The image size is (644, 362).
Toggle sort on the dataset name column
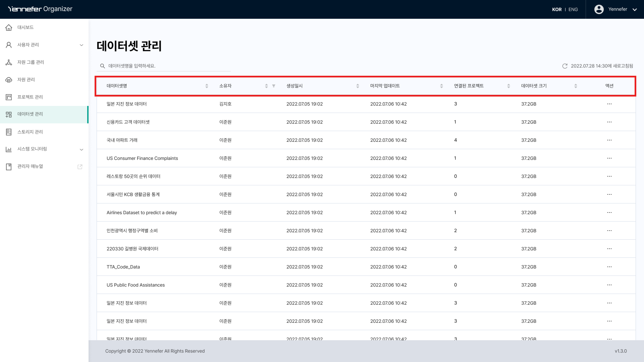point(207,86)
